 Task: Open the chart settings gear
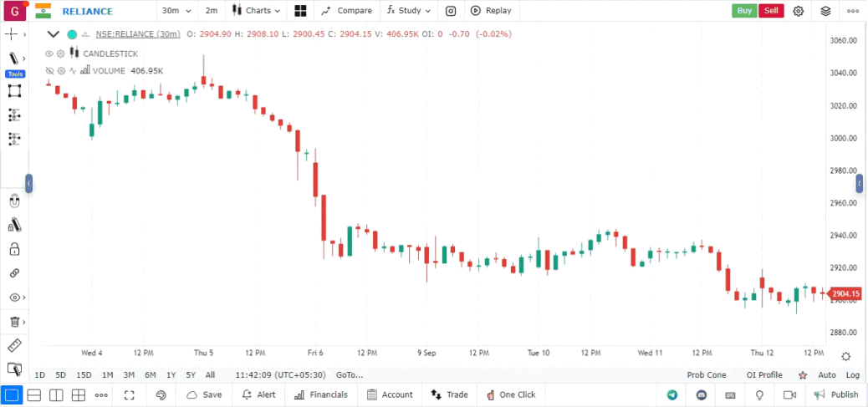(799, 11)
